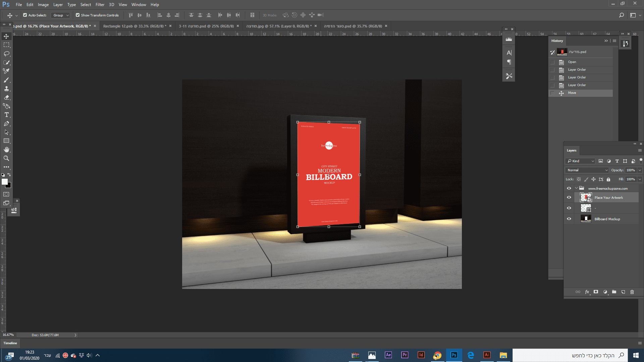Open layer style fx menu

click(587, 292)
